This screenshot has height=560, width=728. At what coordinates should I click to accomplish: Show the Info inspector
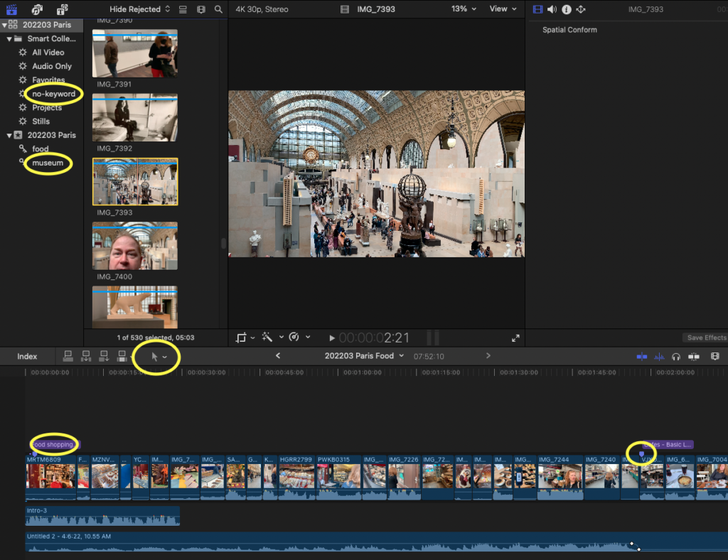point(567,9)
